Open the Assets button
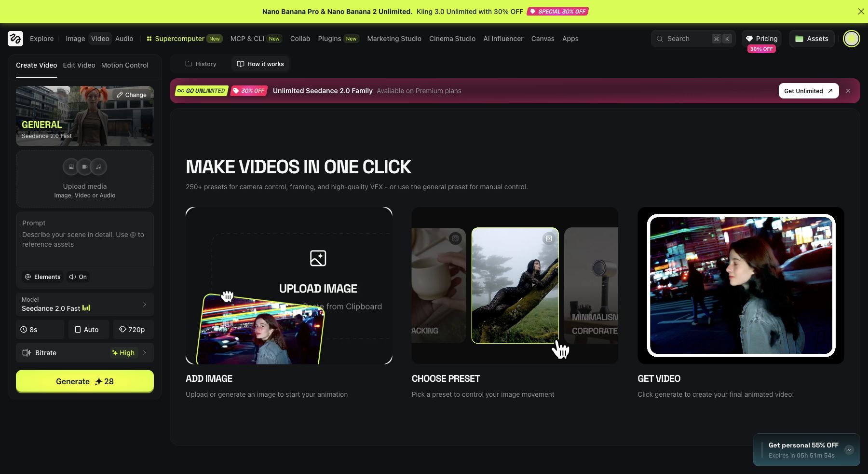 812,39
